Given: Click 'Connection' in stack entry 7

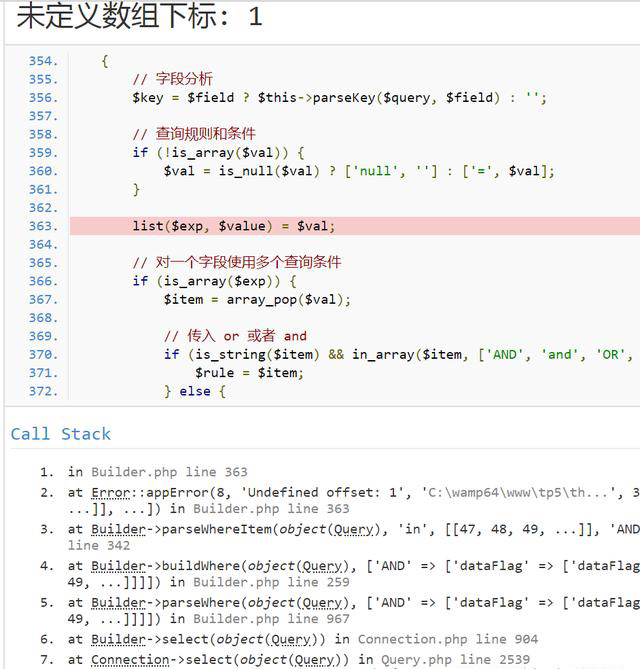Looking at the screenshot, I should pyautogui.click(x=130, y=660).
